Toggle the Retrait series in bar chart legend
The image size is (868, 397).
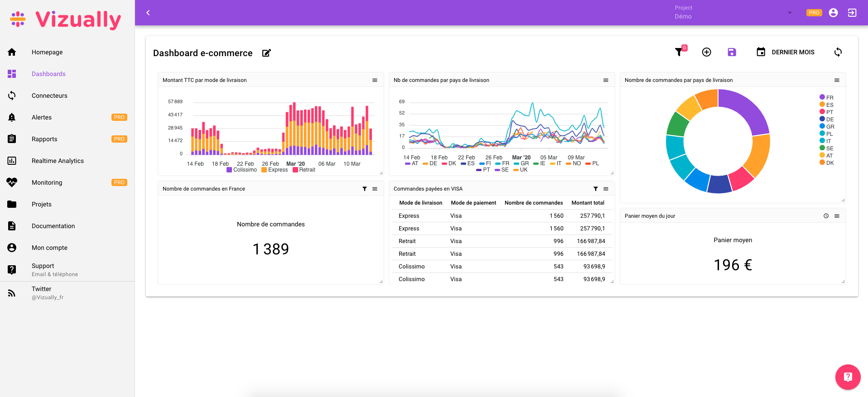pos(304,170)
